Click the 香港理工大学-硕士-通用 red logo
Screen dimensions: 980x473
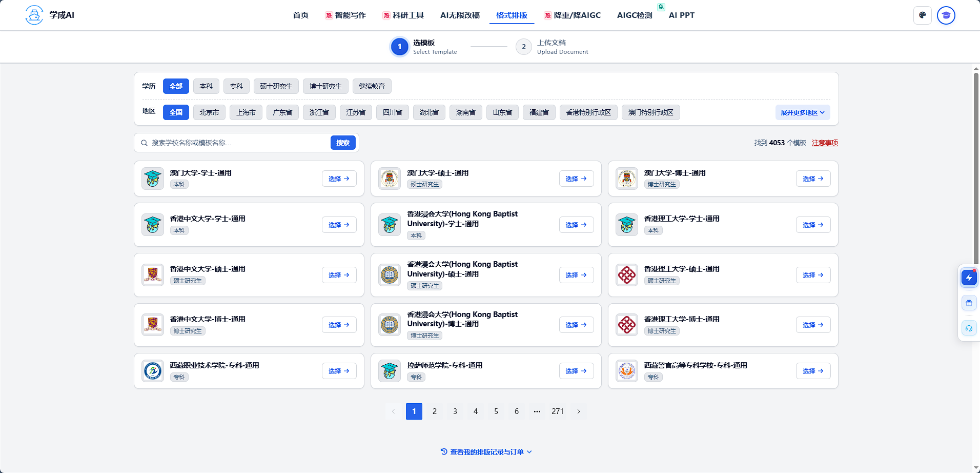click(x=627, y=275)
